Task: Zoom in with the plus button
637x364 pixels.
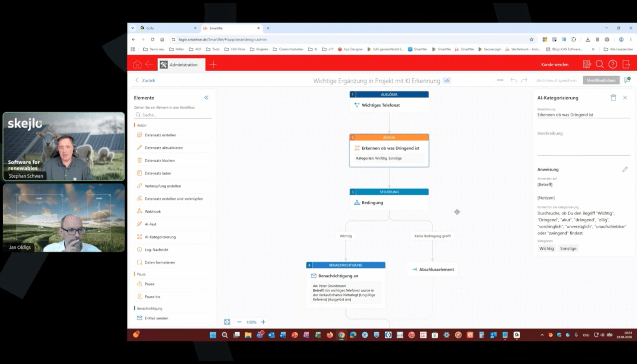Action: point(263,322)
